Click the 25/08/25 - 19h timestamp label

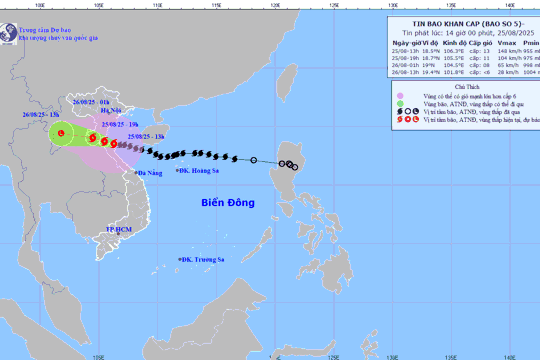coord(120,124)
